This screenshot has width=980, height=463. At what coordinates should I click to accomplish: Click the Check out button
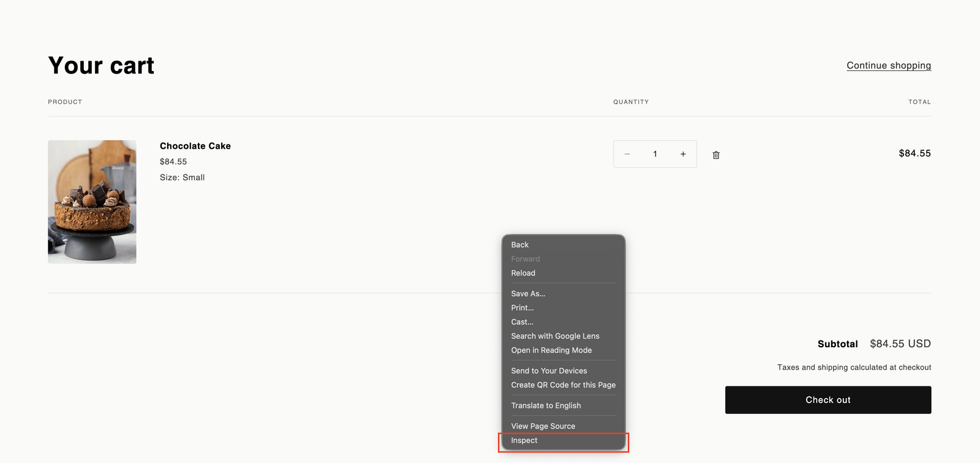pyautogui.click(x=828, y=400)
